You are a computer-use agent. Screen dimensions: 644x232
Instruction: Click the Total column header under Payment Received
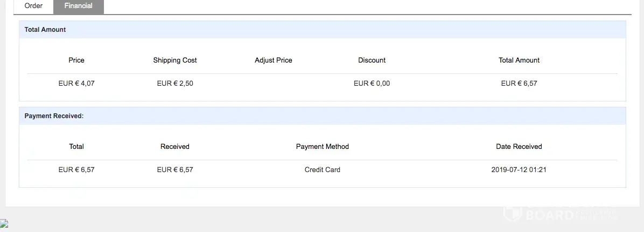point(76,147)
